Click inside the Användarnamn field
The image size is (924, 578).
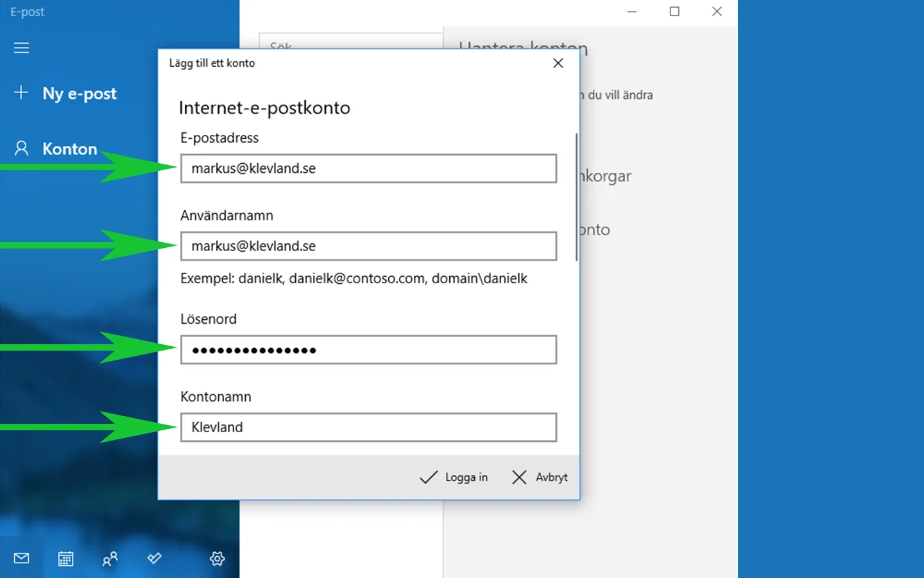368,246
